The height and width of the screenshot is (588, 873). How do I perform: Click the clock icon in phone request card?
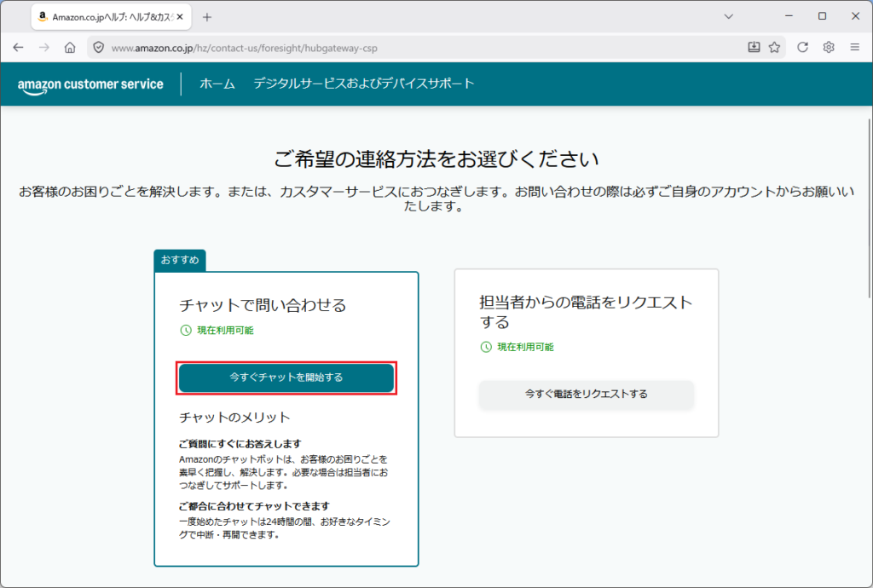[x=486, y=347]
